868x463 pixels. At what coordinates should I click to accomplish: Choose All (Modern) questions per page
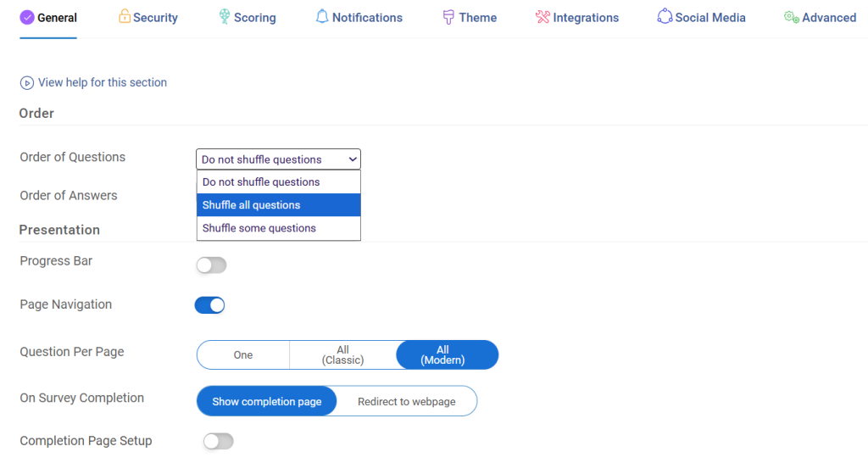coord(448,355)
